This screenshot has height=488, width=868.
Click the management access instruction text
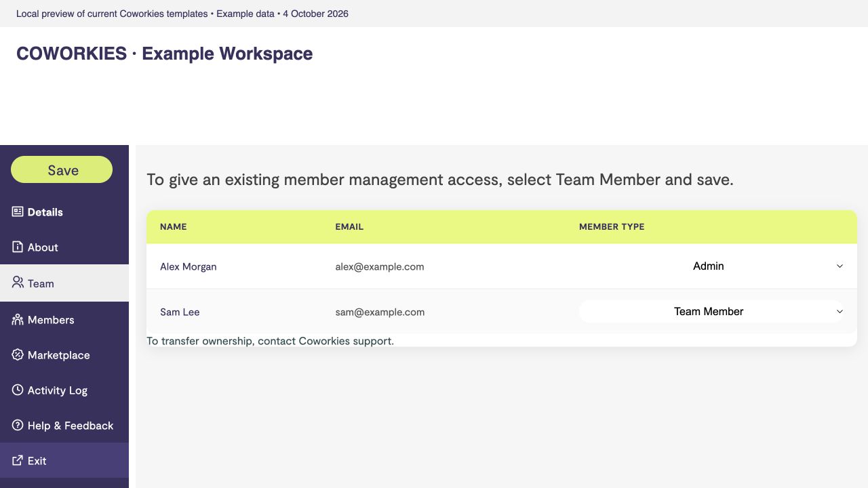[x=440, y=180]
